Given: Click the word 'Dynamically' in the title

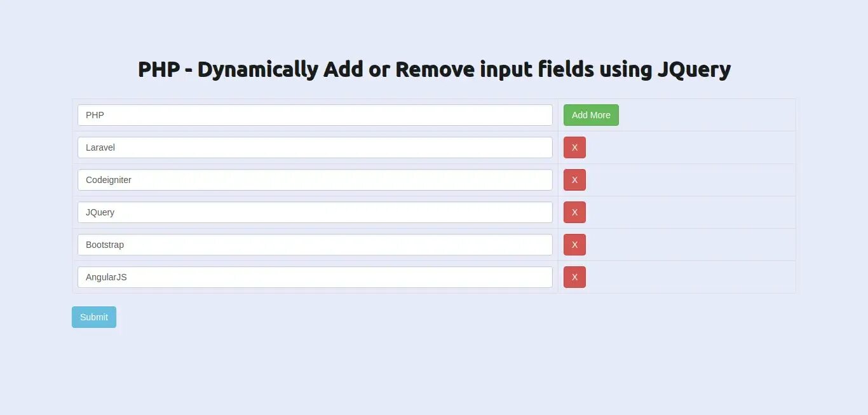Looking at the screenshot, I should point(257,70).
